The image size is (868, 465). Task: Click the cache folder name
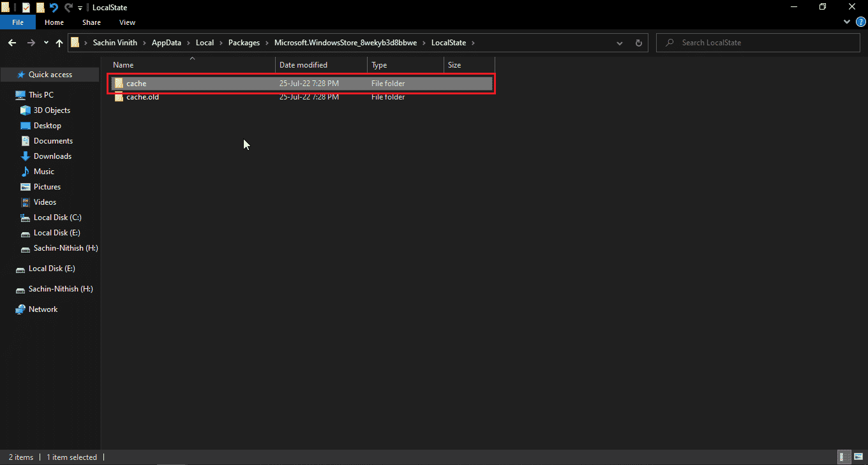[x=137, y=84]
